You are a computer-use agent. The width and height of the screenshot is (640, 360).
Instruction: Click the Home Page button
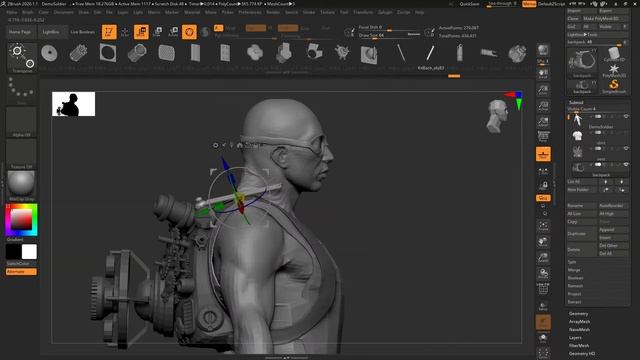coord(20,32)
